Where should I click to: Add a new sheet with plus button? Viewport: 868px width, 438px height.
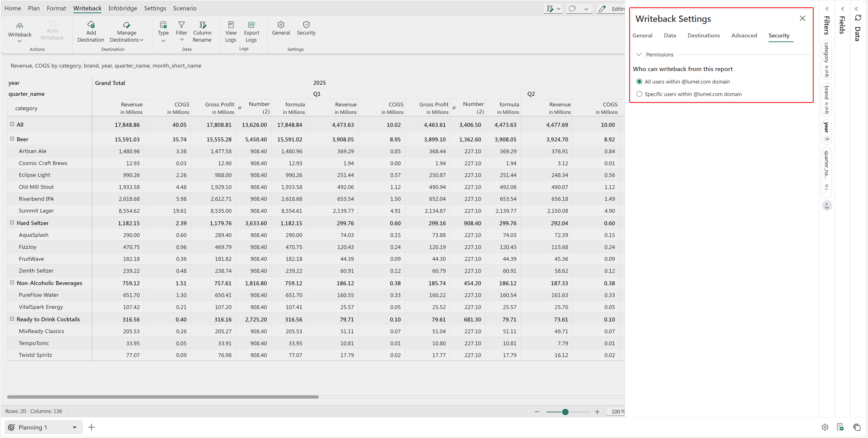[x=91, y=427]
